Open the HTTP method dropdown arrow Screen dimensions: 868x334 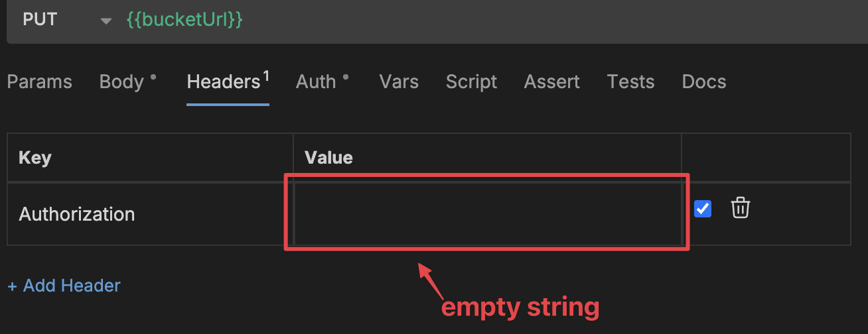106,21
